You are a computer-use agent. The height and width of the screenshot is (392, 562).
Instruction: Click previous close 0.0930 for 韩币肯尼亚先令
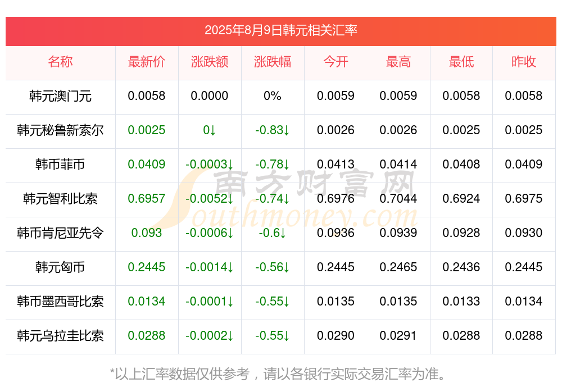[524, 233]
